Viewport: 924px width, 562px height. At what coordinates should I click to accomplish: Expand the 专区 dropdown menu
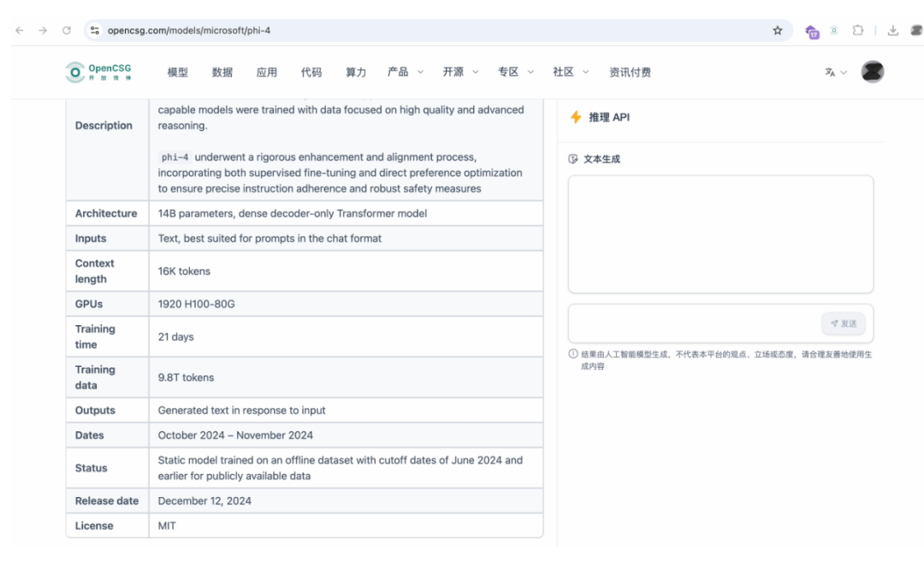pyautogui.click(x=516, y=72)
